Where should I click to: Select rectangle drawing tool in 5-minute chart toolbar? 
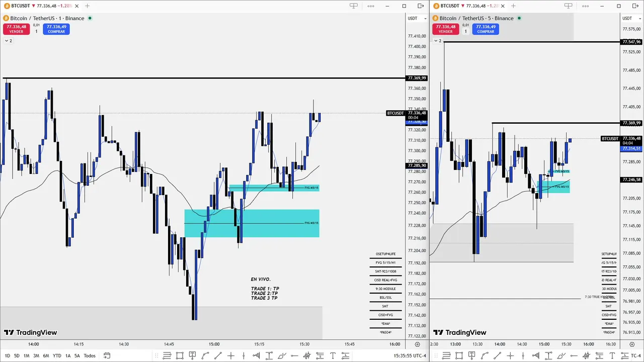[459, 355]
